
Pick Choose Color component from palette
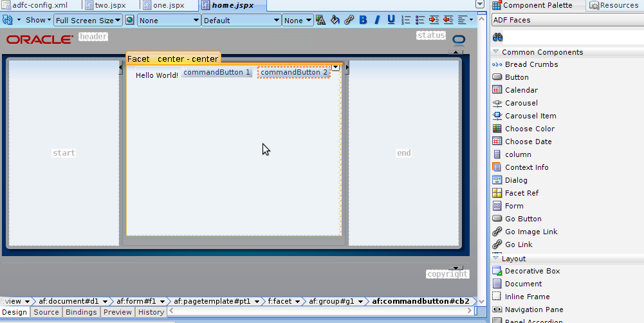click(x=529, y=129)
